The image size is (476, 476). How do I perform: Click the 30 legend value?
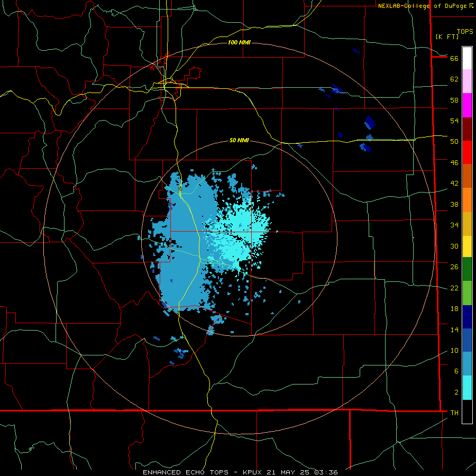point(454,246)
